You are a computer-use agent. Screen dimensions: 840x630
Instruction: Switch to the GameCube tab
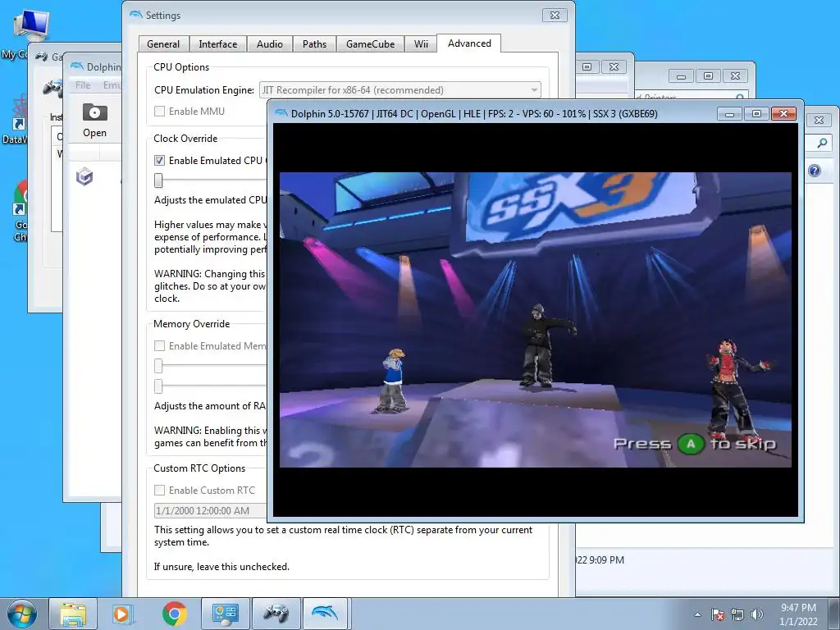370,44
